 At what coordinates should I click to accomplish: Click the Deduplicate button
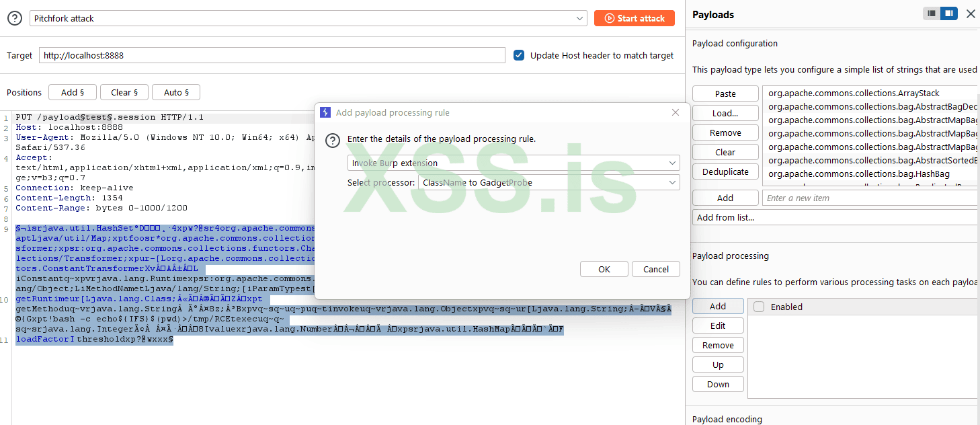tap(725, 171)
